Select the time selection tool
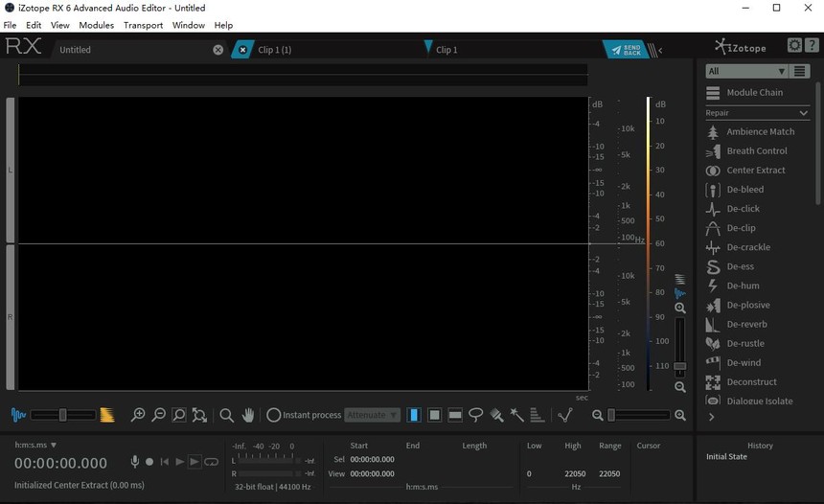This screenshot has width=824, height=504. 414,415
